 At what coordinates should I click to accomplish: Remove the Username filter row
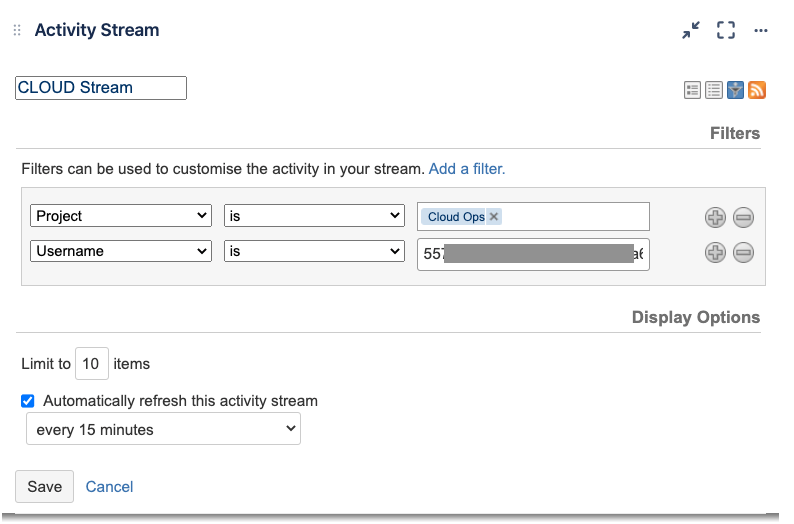[x=743, y=253]
